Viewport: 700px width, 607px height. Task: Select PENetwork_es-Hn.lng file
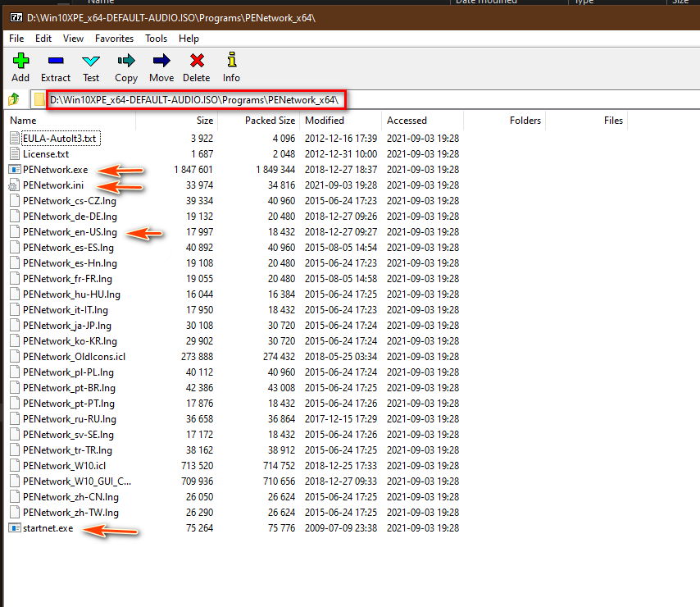click(x=70, y=263)
